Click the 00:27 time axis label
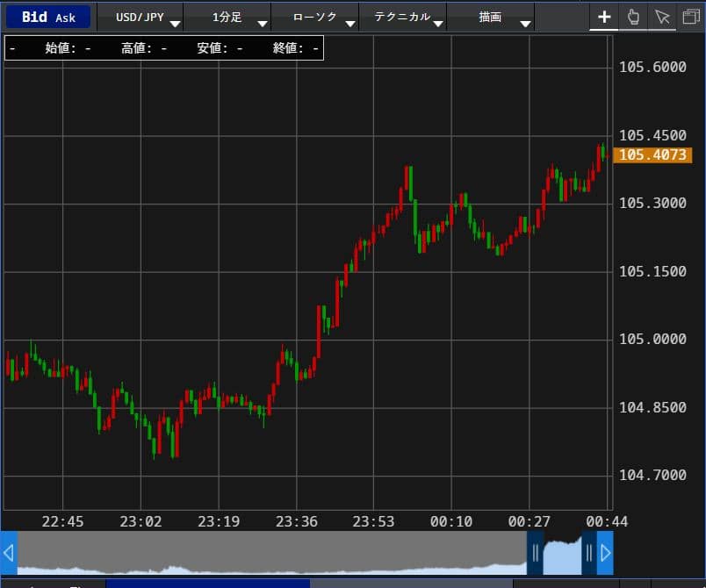 (529, 521)
